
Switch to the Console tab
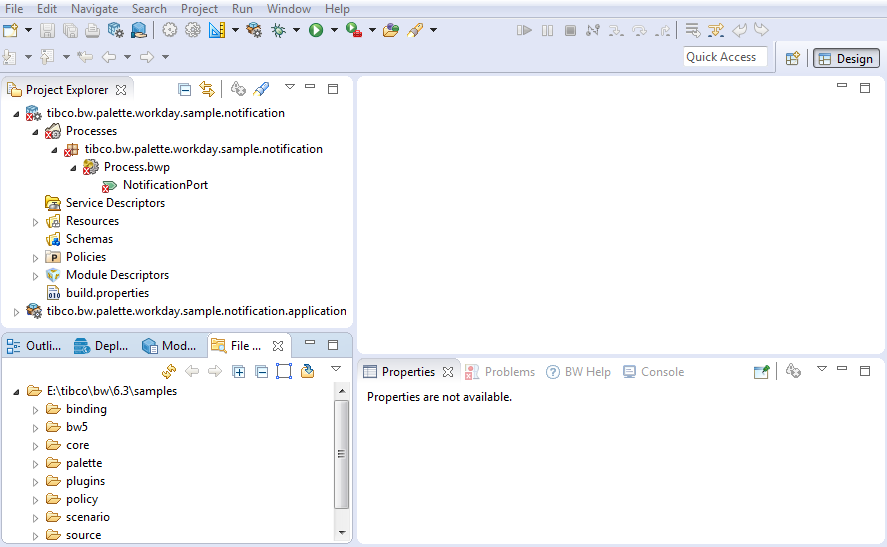coord(653,372)
